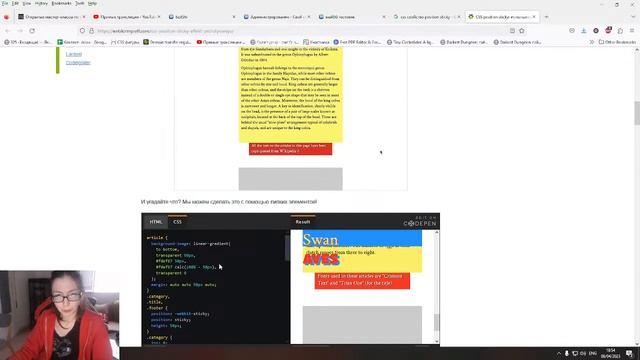
Task: Open a new tab with plus
Action: [546, 17]
